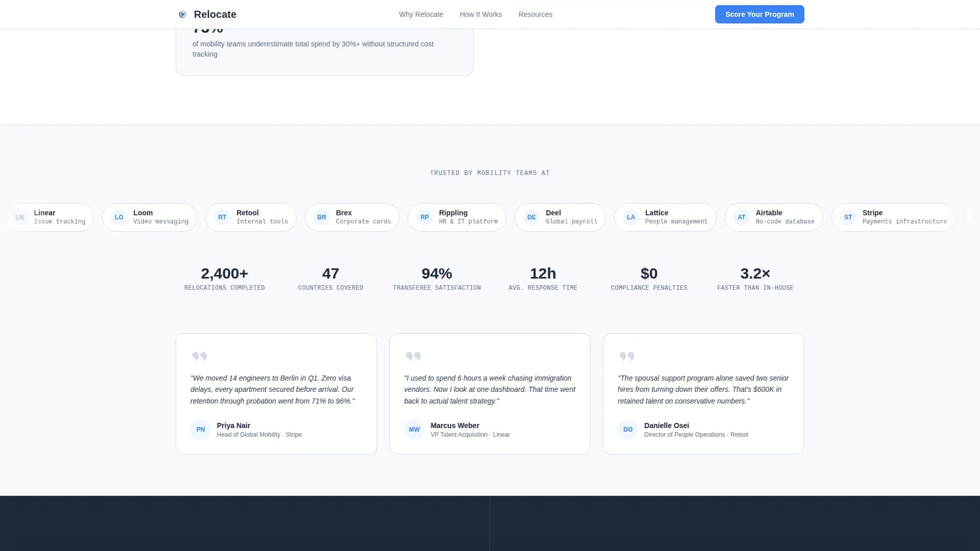Image resolution: width=980 pixels, height=551 pixels.
Task: Click the 'TRANSFEREE SATISFACTION' label
Action: 437,288
